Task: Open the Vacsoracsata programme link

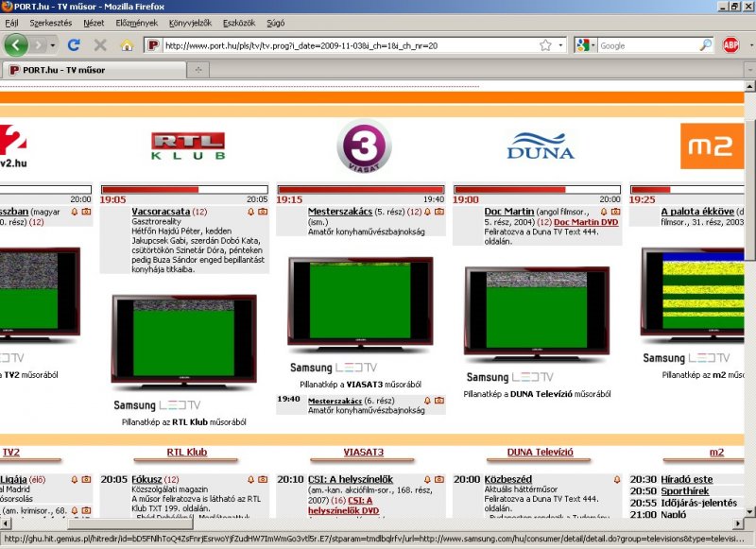Action: click(x=161, y=211)
